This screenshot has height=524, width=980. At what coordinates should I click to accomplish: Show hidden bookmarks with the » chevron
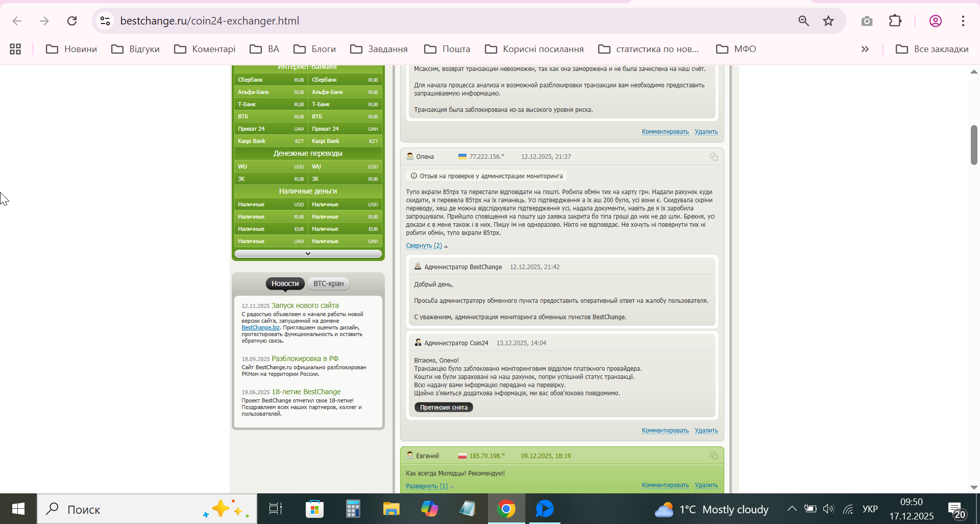[x=865, y=49]
